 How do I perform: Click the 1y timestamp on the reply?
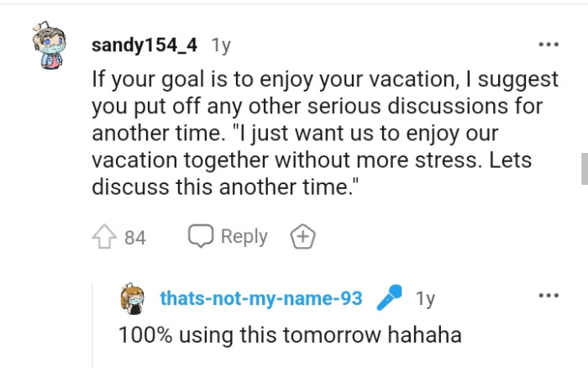(426, 298)
